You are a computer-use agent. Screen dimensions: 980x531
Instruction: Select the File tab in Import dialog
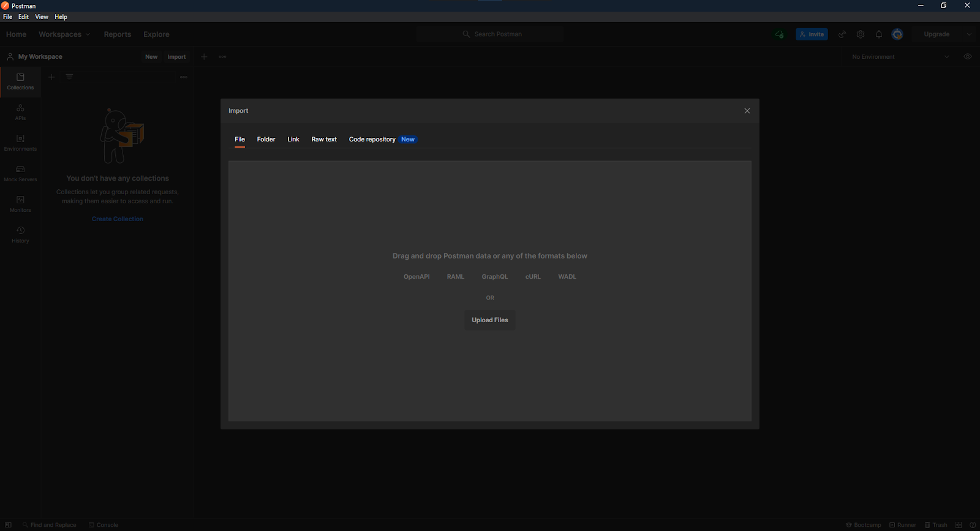240,140
